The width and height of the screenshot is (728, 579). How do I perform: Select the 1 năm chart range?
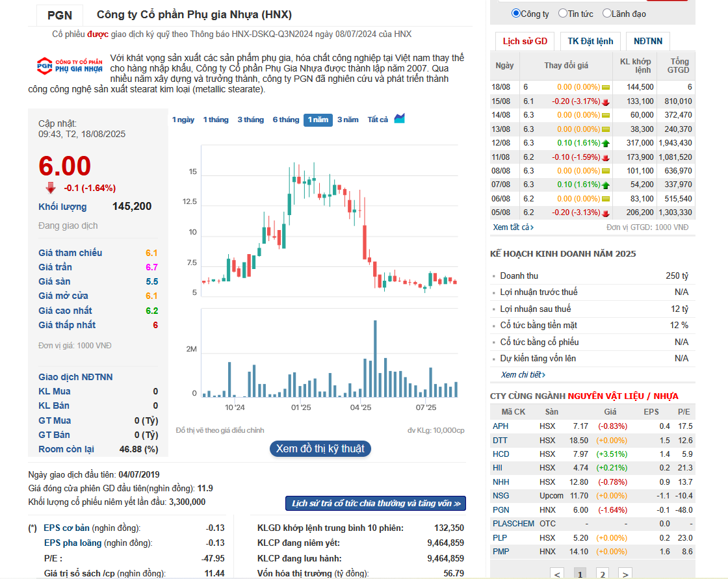pos(318,120)
